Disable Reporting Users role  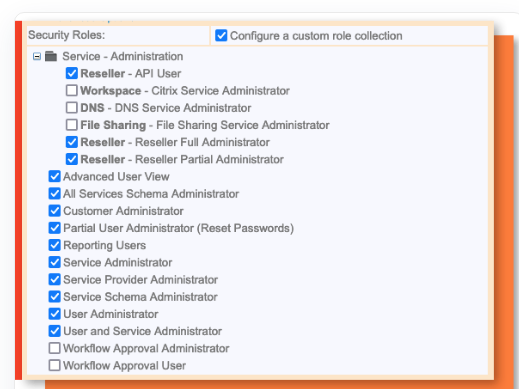pyautogui.click(x=54, y=245)
